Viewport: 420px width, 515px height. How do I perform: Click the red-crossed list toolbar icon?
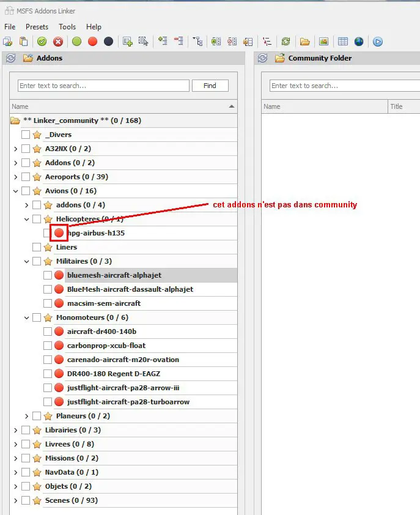click(232, 42)
